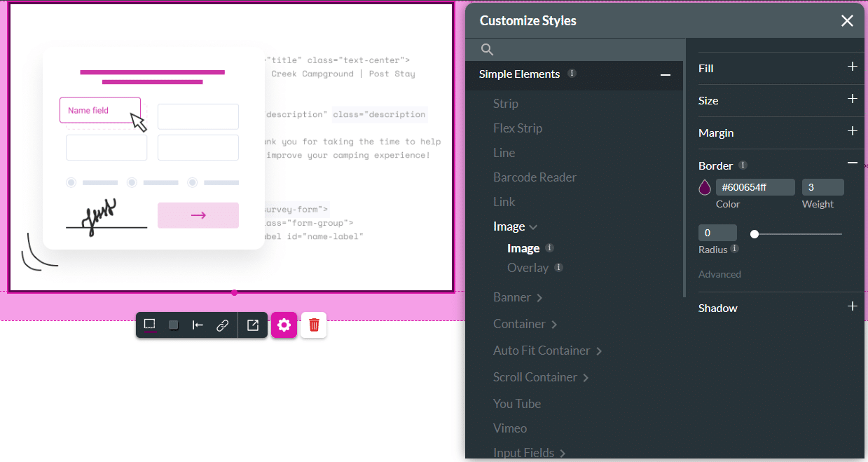Select Flex Strip in element list

coord(517,128)
